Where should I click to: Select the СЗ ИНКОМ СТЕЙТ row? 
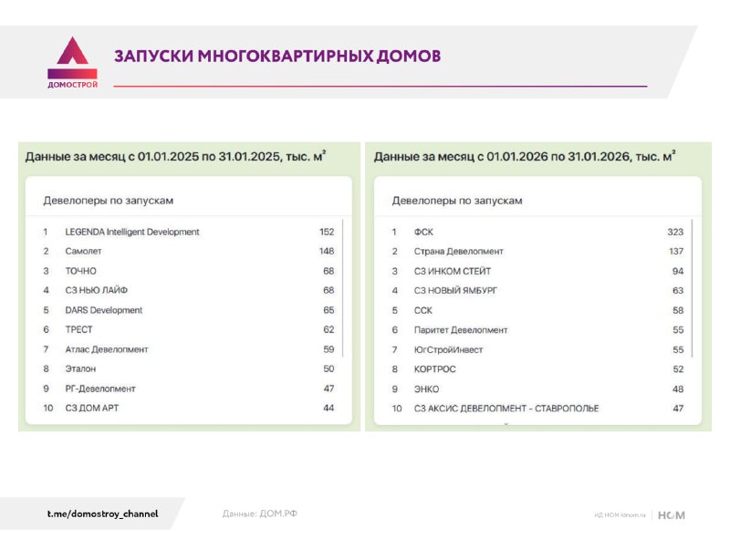[x=537, y=271]
